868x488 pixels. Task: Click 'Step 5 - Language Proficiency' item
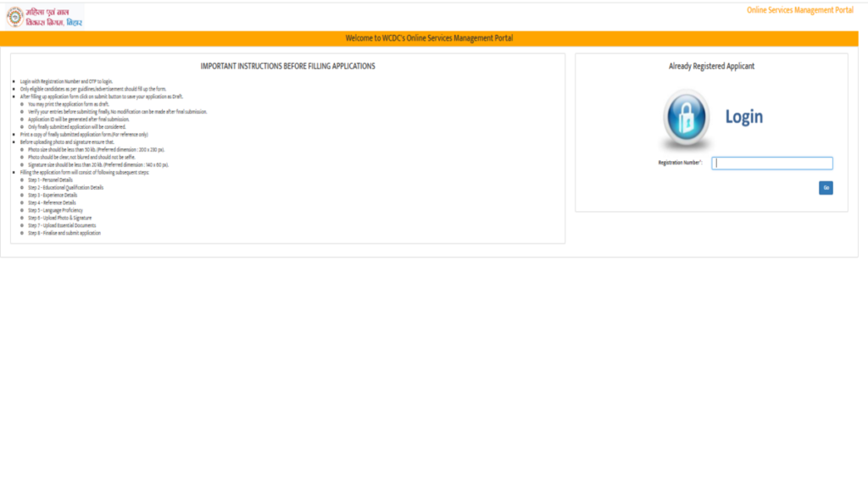55,210
